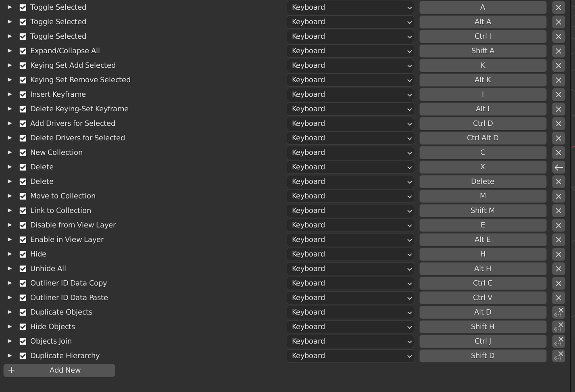The width and height of the screenshot is (575, 392).
Task: Click the Duplicate Hierarchy label
Action: (x=65, y=356)
